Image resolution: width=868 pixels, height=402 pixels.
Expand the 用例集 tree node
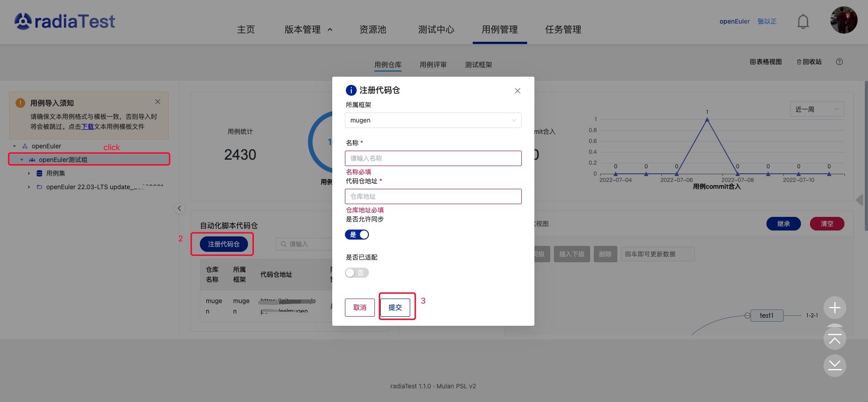[x=29, y=173]
